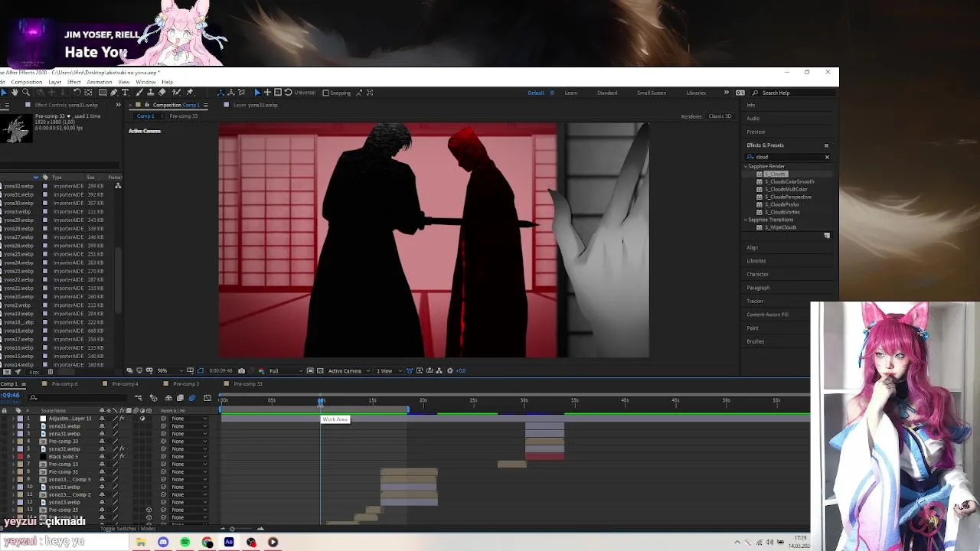
Task: Open parent dropdown for Black Solid 5
Action: (189, 457)
